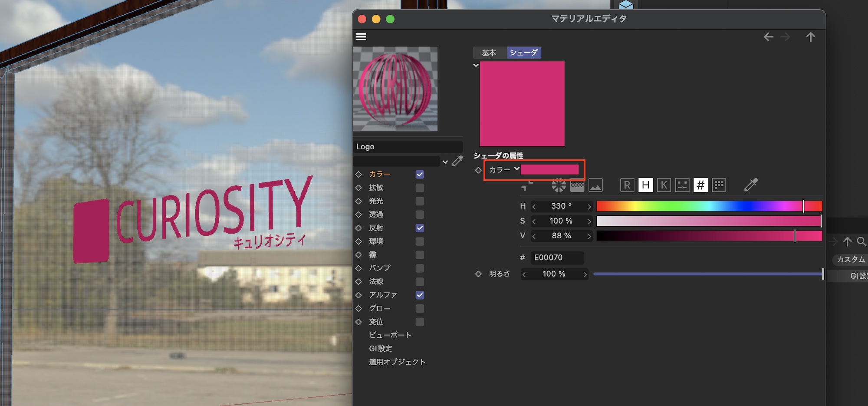Select the GI設定 entry in channel list
Screen dimensions: 868x406
click(380, 348)
